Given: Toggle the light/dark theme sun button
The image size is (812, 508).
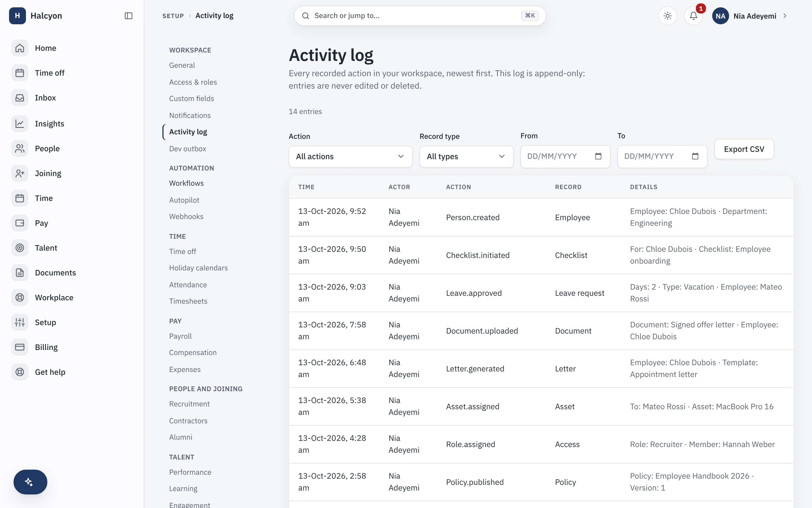Looking at the screenshot, I should (x=667, y=16).
